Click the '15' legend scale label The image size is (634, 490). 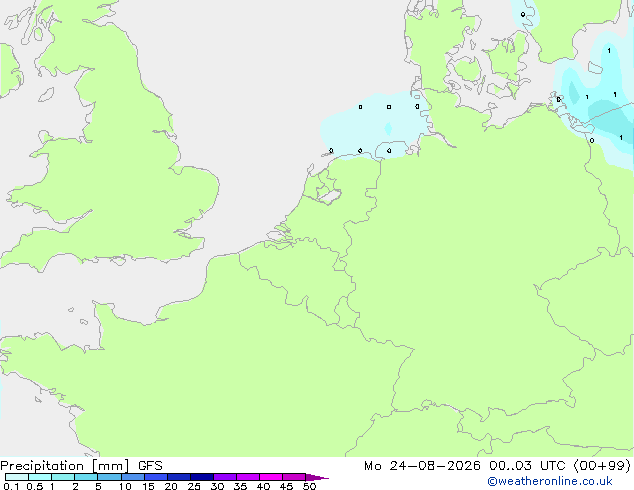[148, 486]
